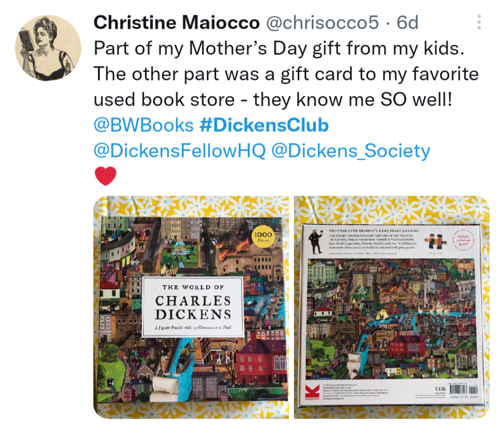This screenshot has height=429, width=504.
Task: Click the barcode on the box back photo
Action: coord(464,391)
